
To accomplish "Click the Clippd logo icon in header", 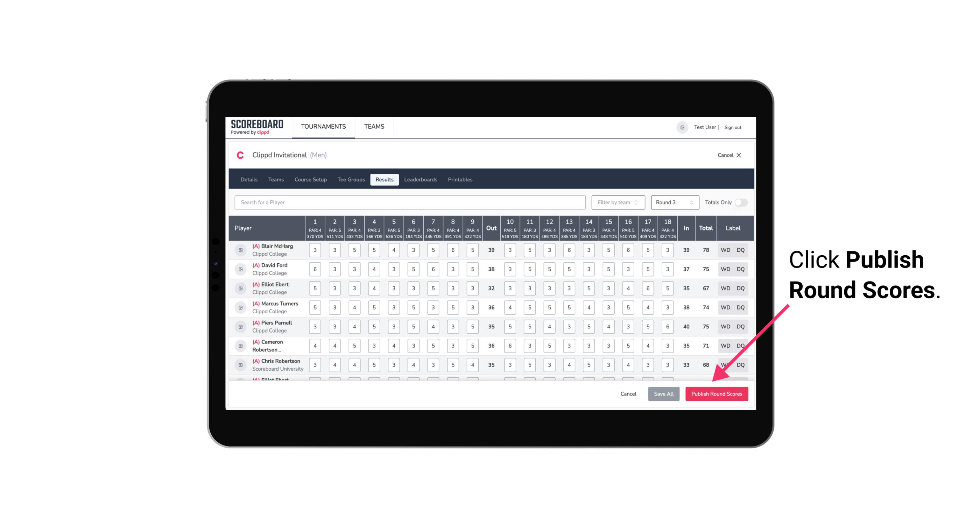I will click(240, 155).
